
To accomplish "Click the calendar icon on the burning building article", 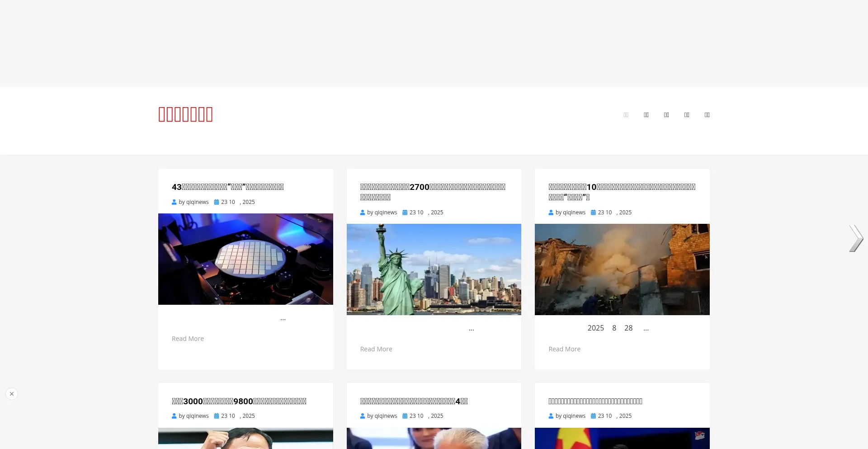I will [x=593, y=213].
